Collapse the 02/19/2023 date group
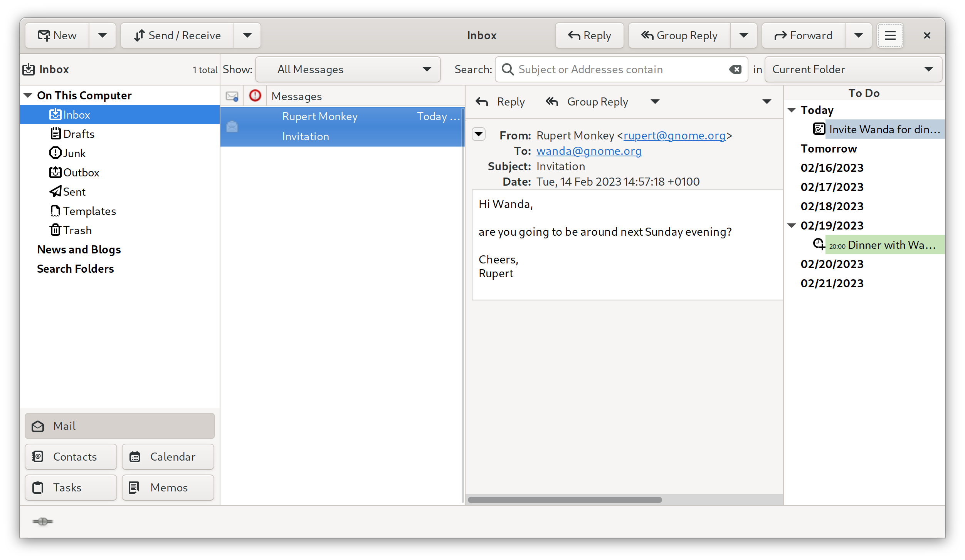 point(792,226)
